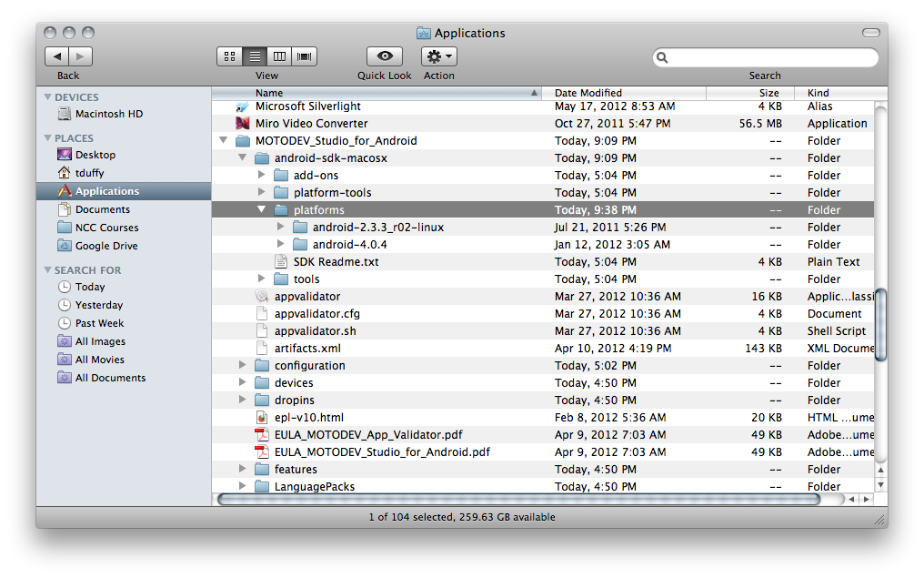Select the epl-v10.html file icon
Screen dimensions: 924x578
[x=262, y=418]
